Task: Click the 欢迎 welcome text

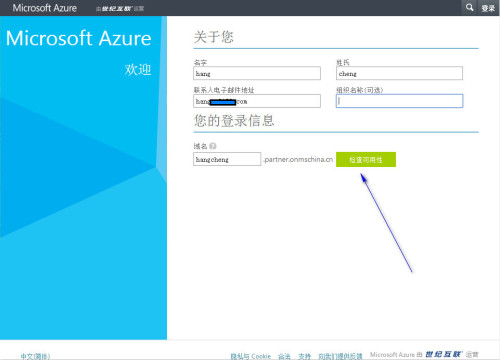Action: [x=138, y=70]
